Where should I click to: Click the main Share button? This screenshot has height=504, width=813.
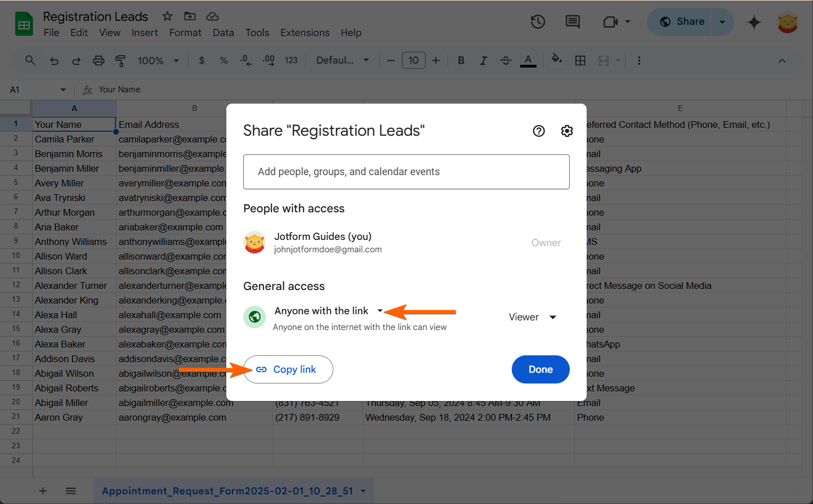point(680,22)
